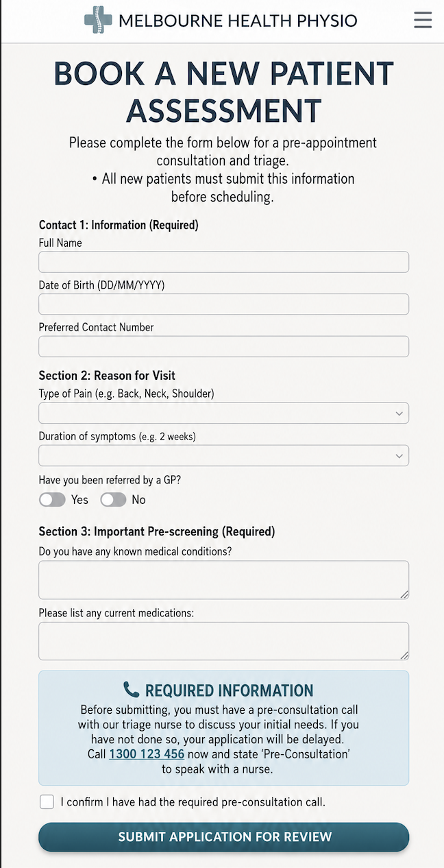The width and height of the screenshot is (444, 868).
Task: Click the medications textarea resize handle
Action: click(404, 655)
